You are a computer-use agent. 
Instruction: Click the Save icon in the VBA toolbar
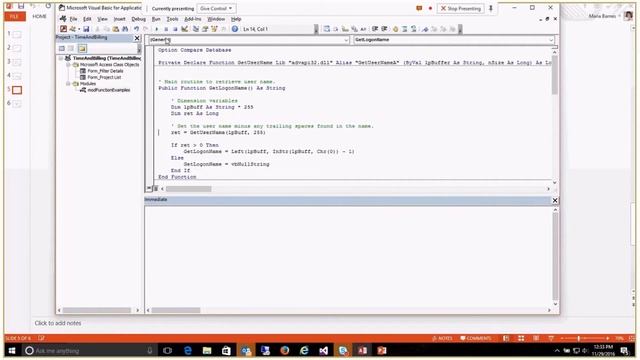click(x=86, y=29)
